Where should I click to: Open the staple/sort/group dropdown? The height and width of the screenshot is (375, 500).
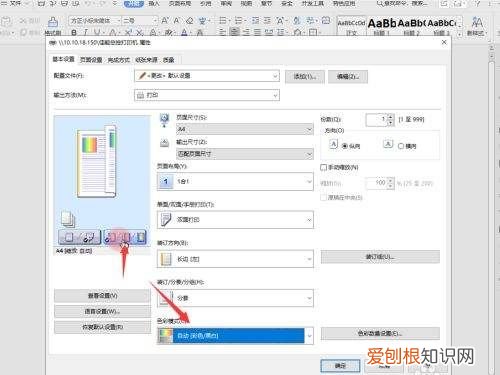235,298
